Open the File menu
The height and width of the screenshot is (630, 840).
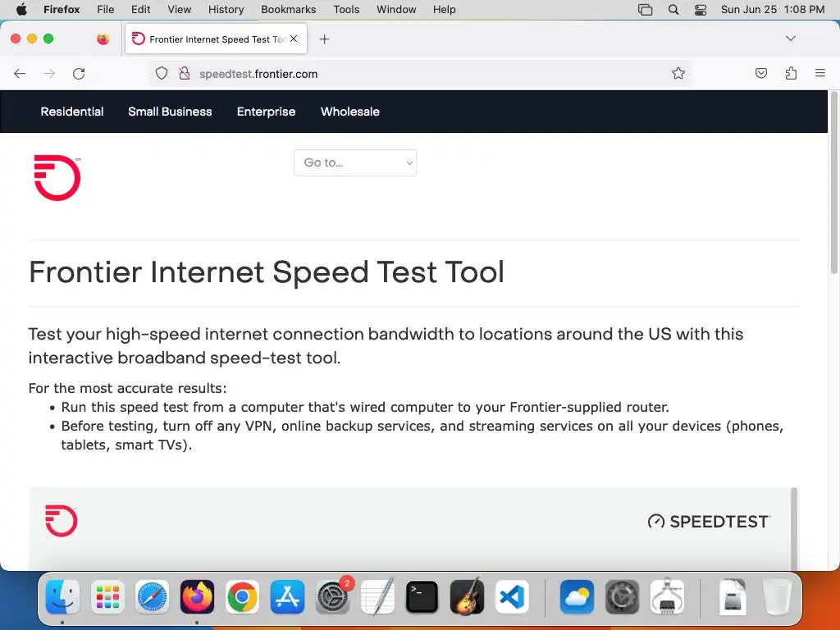point(106,10)
